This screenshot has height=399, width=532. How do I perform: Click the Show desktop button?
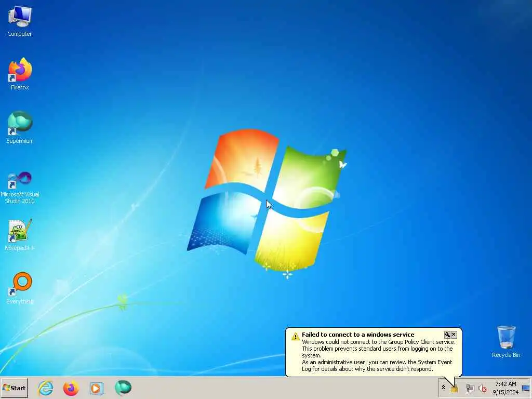[526, 388]
